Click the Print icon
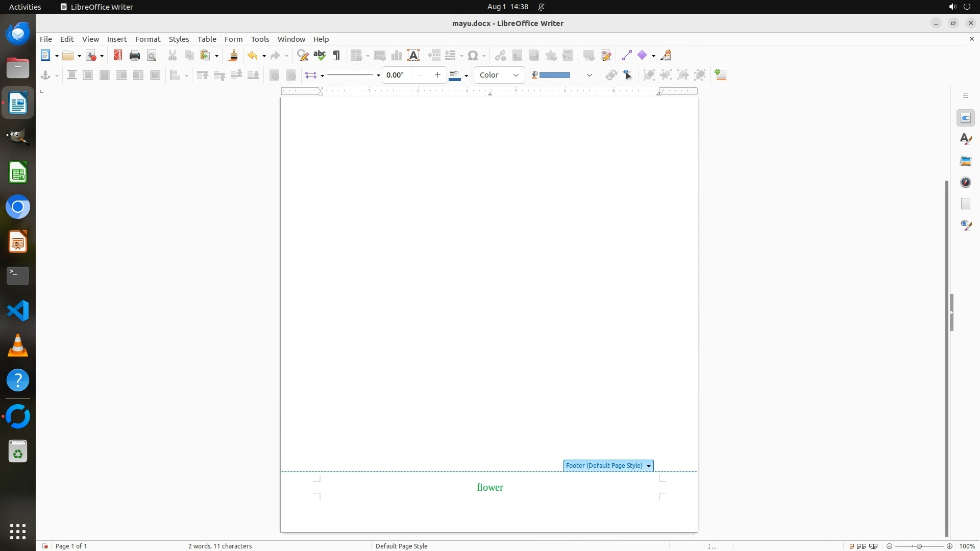Image resolution: width=980 pixels, height=551 pixels. coord(135,56)
